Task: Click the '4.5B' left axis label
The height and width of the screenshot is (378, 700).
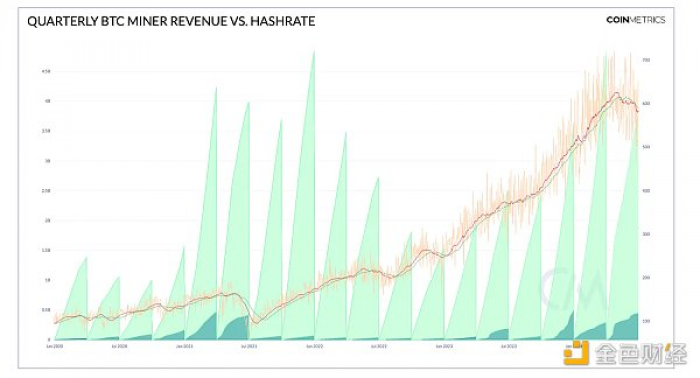Action: coord(46,71)
